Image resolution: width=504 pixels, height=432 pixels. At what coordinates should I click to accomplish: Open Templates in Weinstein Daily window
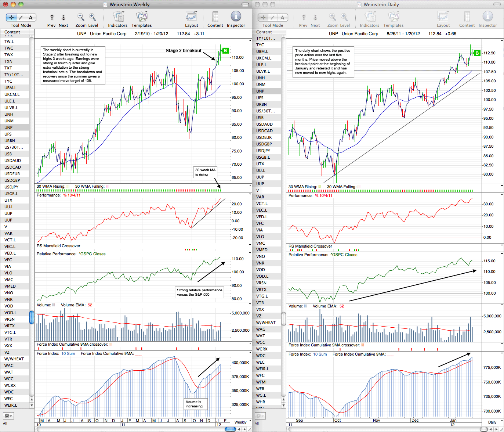pyautogui.click(x=394, y=17)
